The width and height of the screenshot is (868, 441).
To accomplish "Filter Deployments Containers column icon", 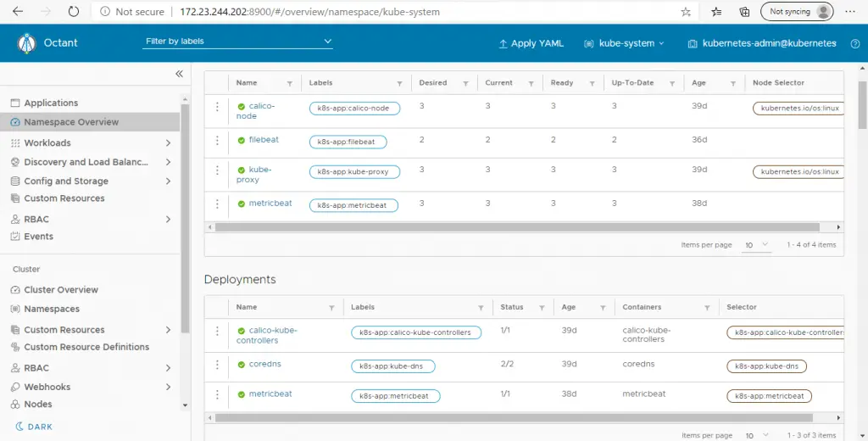I will [x=707, y=308].
